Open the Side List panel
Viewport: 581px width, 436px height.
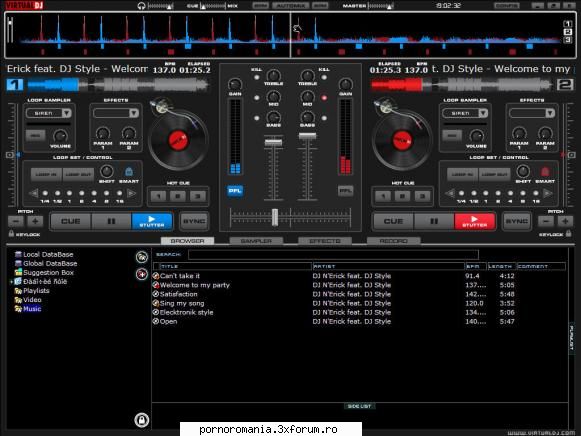pos(359,406)
